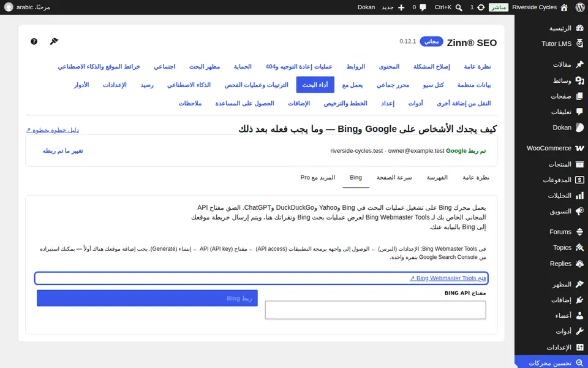Image resolution: width=588 pixels, height=368 pixels.
Task: Click تغيير ما تم ربطه link
Action: (62, 151)
